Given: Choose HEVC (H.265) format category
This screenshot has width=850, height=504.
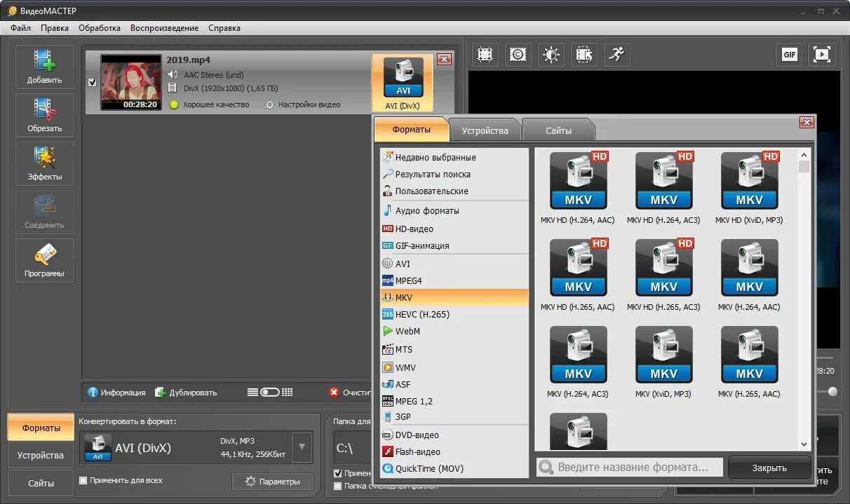Looking at the screenshot, I should tap(421, 314).
